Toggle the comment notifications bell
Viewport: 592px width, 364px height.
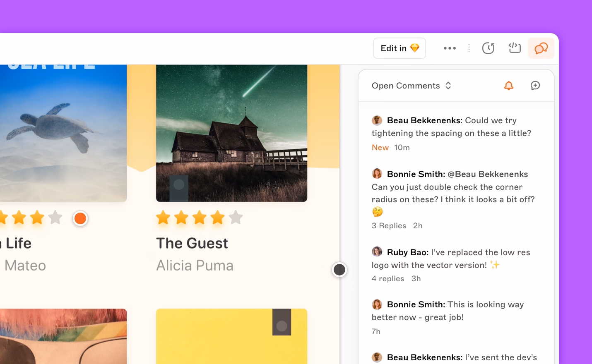[509, 86]
